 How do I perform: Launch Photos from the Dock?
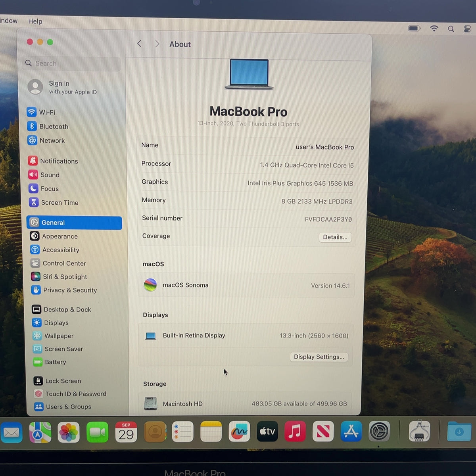[x=69, y=432]
